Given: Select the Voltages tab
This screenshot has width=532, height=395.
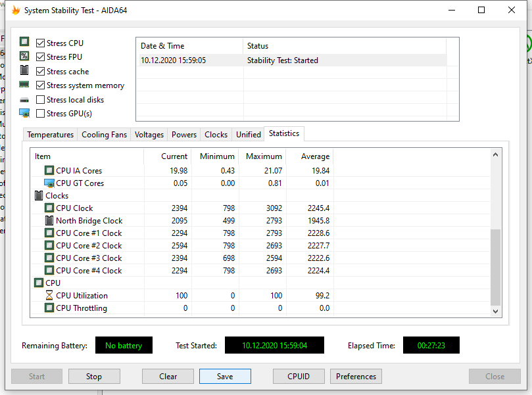Looking at the screenshot, I should pos(149,135).
